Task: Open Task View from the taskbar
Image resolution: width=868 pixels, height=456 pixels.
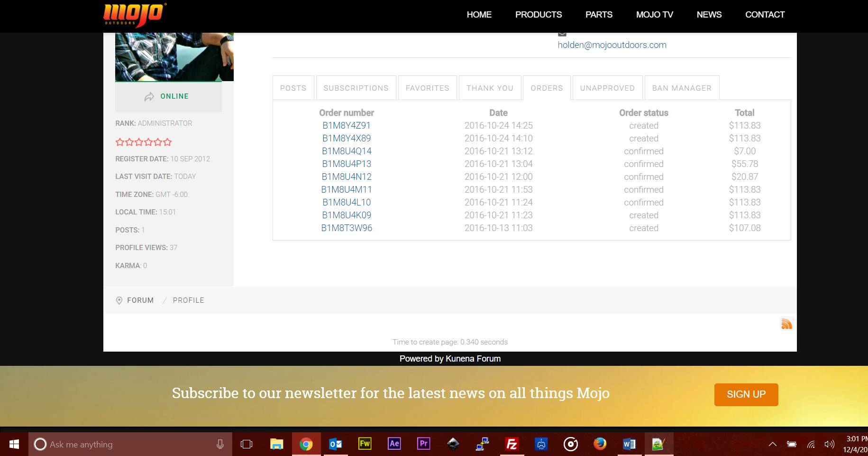Action: [247, 444]
